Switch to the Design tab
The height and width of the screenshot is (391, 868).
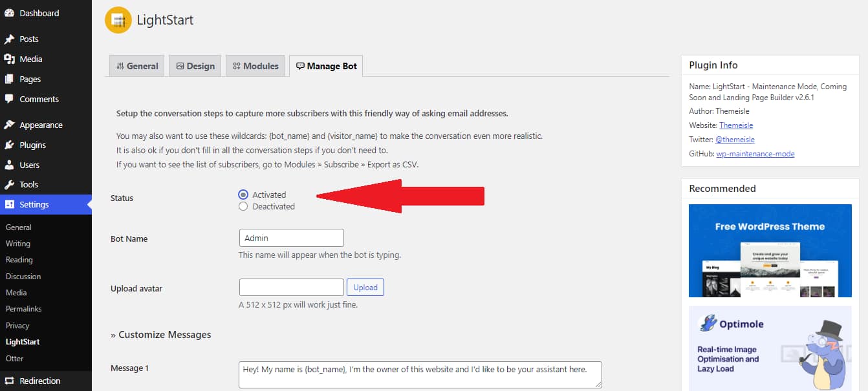[195, 65]
